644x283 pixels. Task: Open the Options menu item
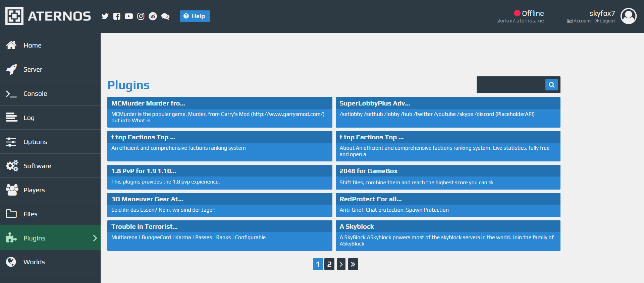point(50,142)
